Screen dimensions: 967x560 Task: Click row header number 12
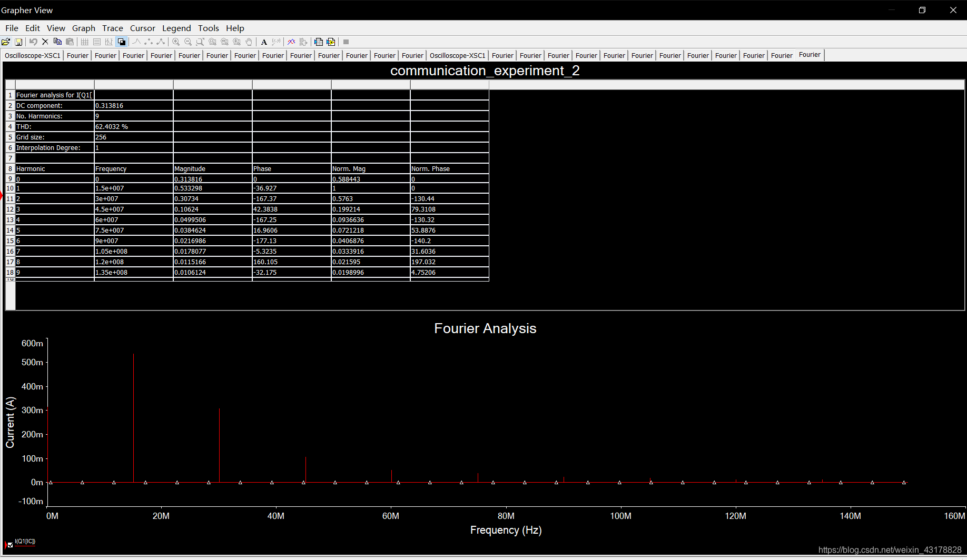10,209
